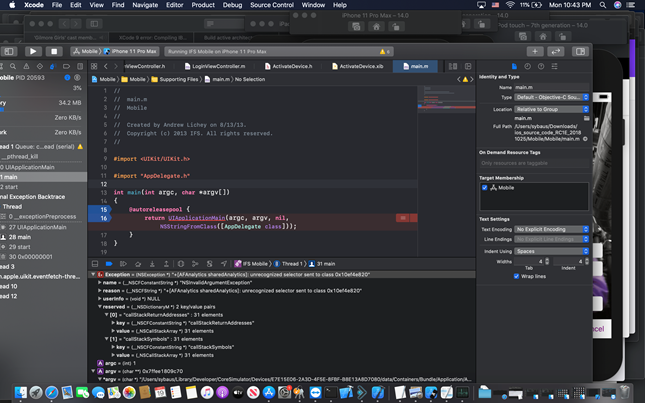Open the Debug View Hierarchy icon
Screen dimensions: 645x403
(x=181, y=264)
